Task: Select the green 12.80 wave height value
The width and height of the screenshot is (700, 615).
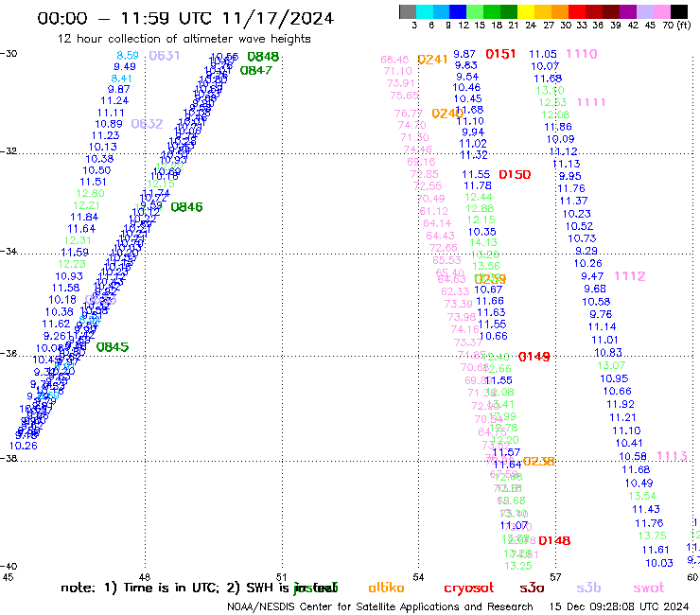Action: click(90, 193)
